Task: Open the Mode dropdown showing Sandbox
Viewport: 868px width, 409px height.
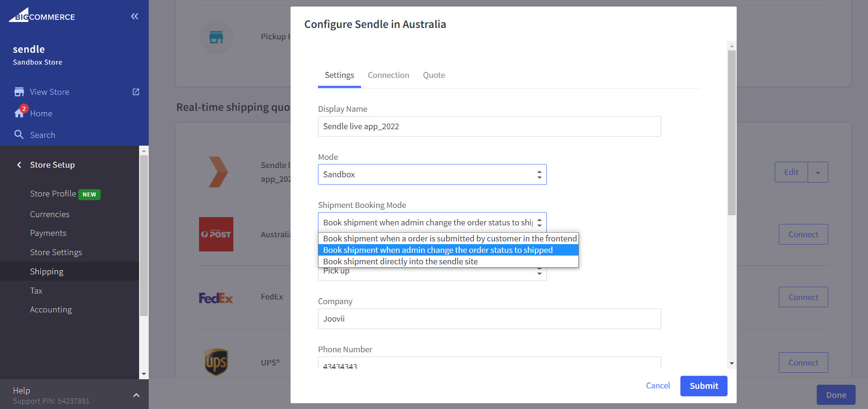Action: [x=432, y=175]
